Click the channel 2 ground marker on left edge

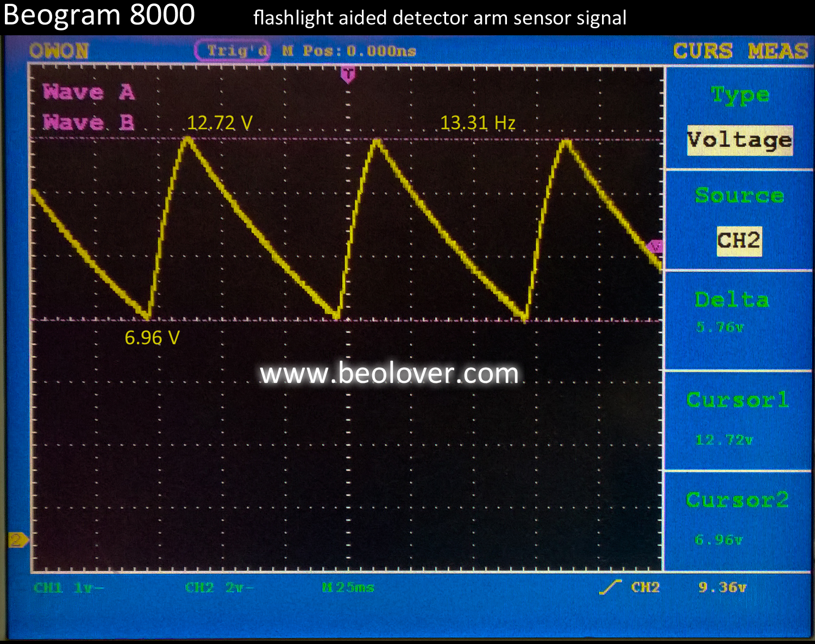click(16, 540)
